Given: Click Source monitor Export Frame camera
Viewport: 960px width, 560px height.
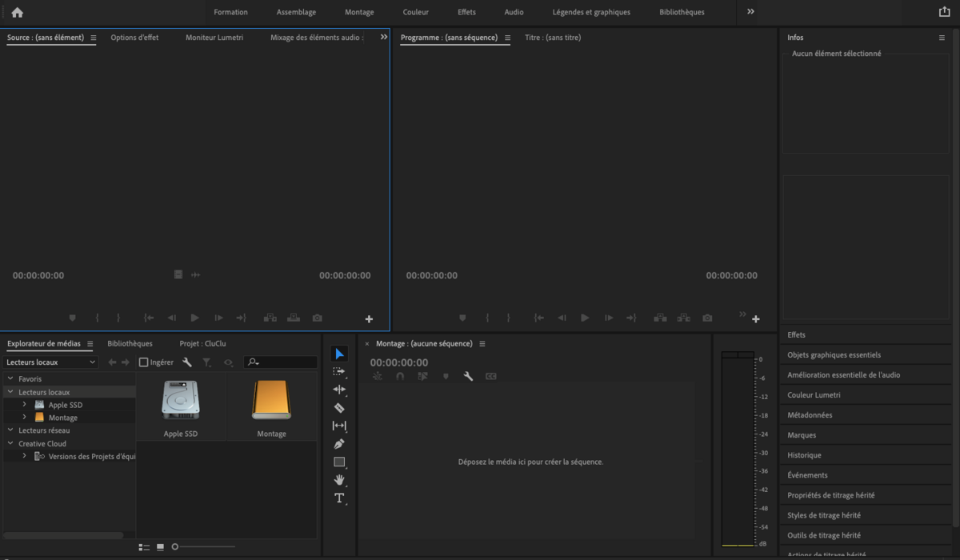Looking at the screenshot, I should click(317, 318).
